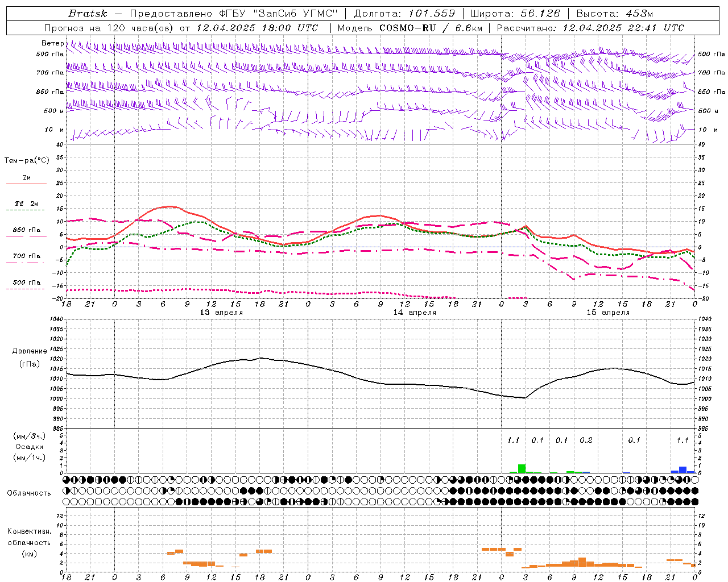Click the station name "Bratsk" in the header

click(x=88, y=14)
